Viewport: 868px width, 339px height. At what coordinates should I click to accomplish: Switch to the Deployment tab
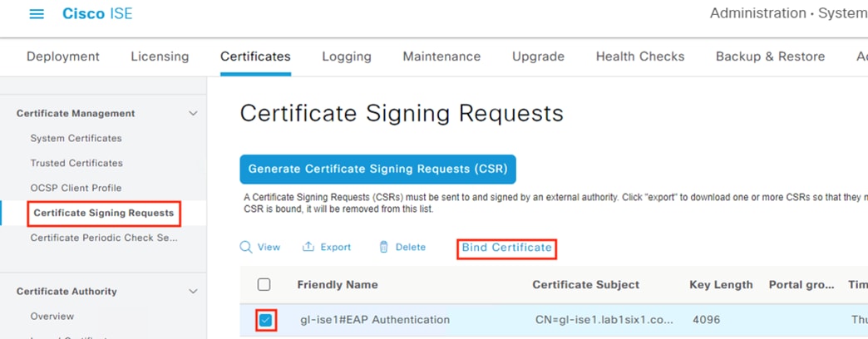point(63,56)
